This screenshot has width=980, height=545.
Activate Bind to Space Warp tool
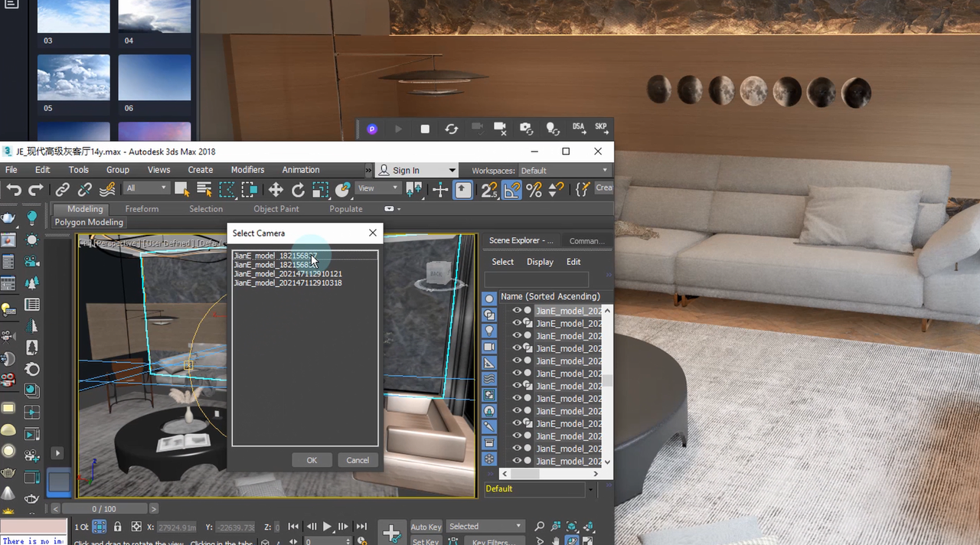pyautogui.click(x=108, y=189)
